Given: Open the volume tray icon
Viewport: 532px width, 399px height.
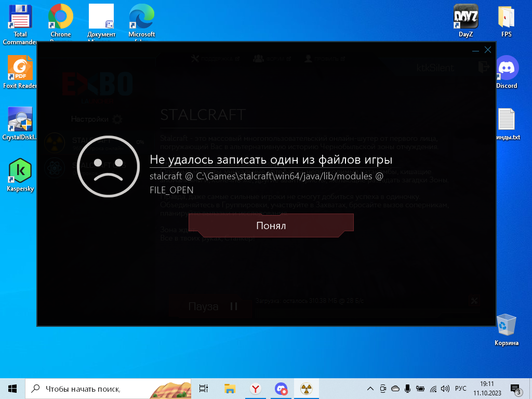Looking at the screenshot, I should (x=445, y=389).
